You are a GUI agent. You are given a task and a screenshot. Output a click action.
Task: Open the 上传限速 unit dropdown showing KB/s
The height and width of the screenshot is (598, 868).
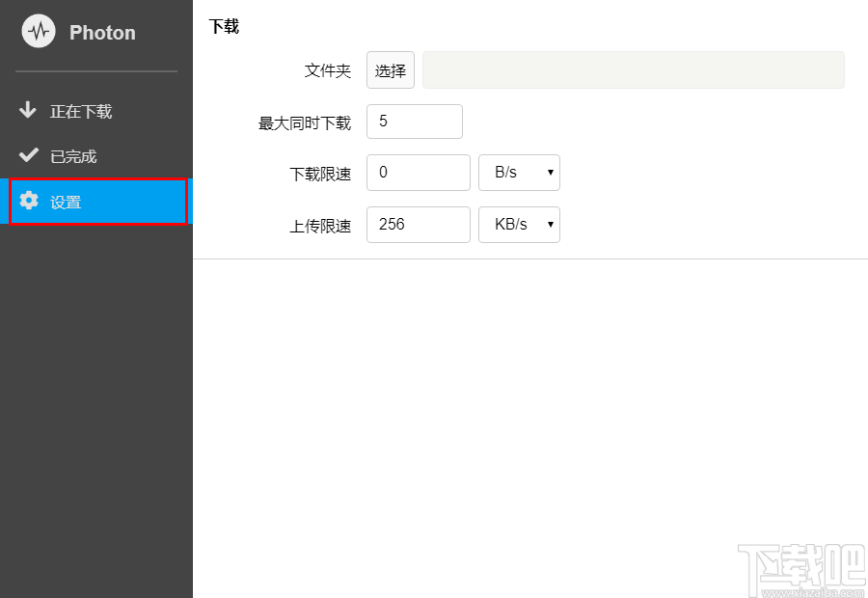click(x=519, y=224)
